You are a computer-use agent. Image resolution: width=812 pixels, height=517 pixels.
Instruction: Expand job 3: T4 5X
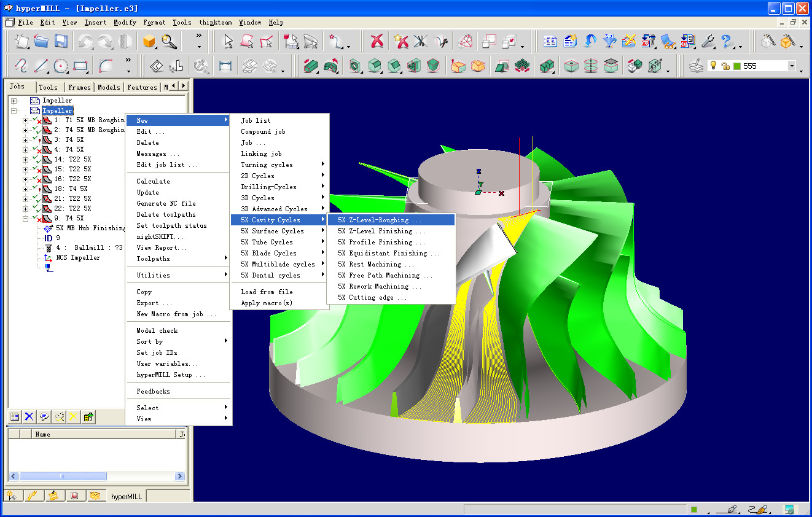pos(25,140)
